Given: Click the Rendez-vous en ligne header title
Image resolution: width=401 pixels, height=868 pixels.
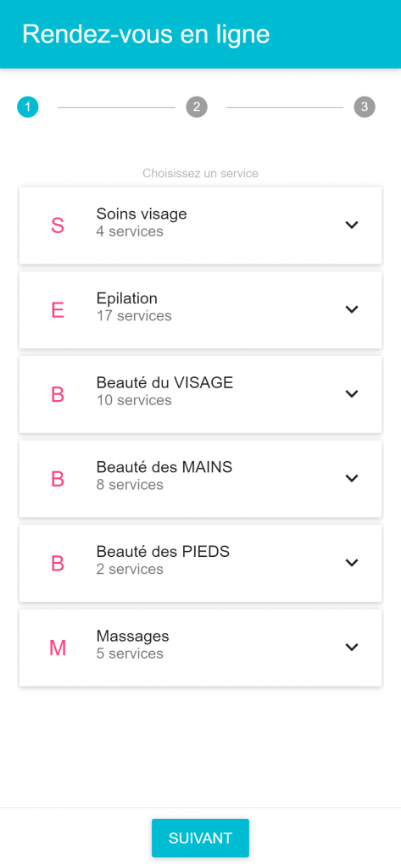Looking at the screenshot, I should 146,34.
